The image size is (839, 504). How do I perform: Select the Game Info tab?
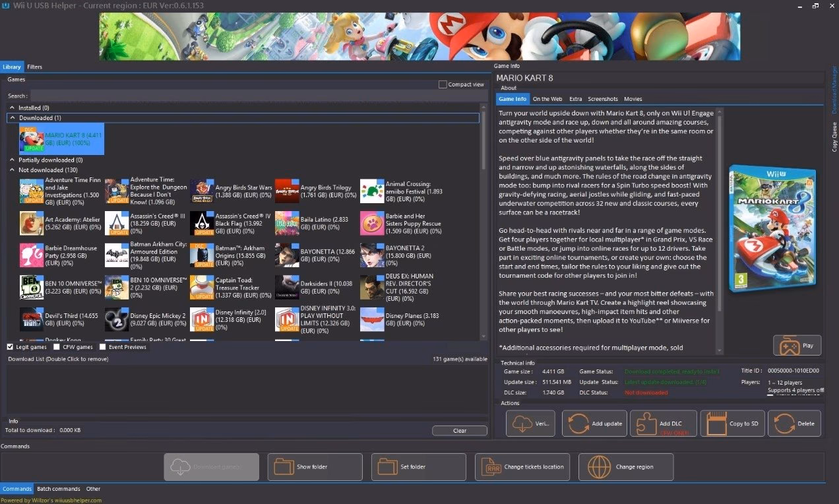tap(513, 99)
